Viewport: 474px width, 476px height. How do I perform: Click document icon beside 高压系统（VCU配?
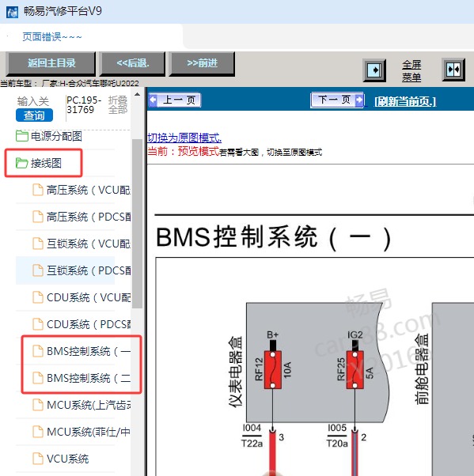coord(38,190)
